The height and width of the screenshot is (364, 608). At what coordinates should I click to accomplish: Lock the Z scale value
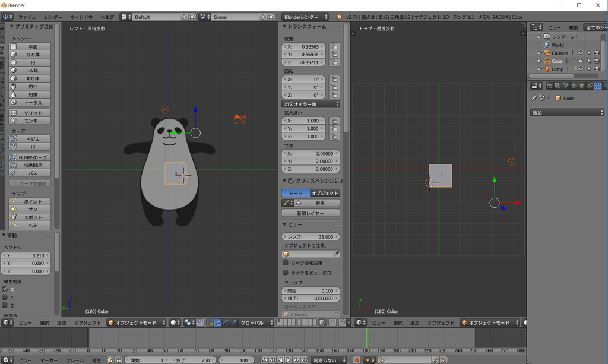click(x=334, y=137)
